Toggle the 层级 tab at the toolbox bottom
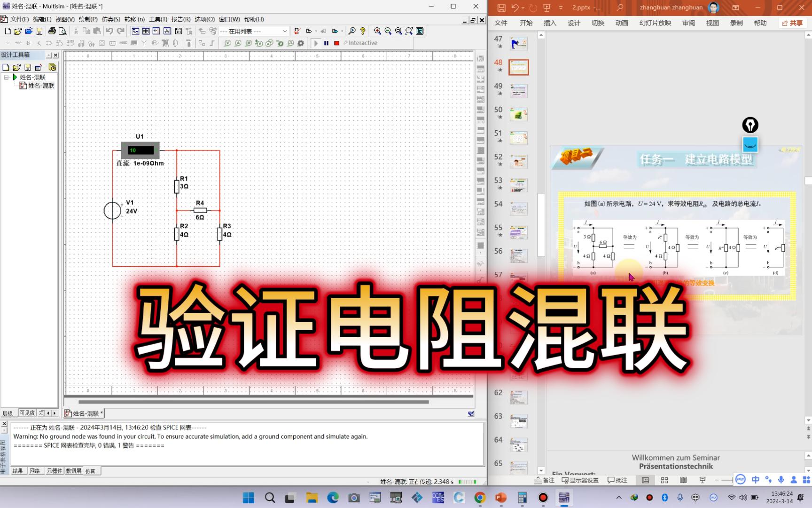812x508 pixels. pyautogui.click(x=8, y=413)
